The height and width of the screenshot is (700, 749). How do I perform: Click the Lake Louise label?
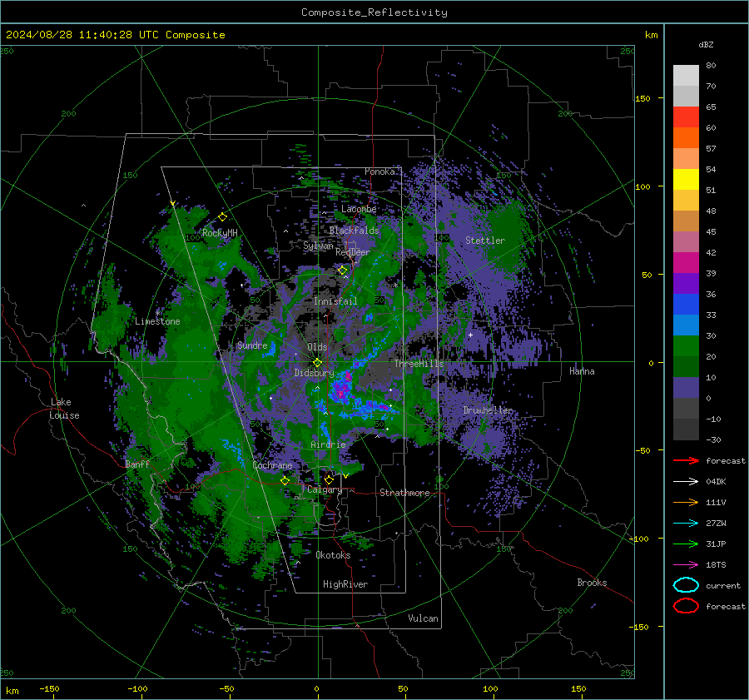pos(64,409)
